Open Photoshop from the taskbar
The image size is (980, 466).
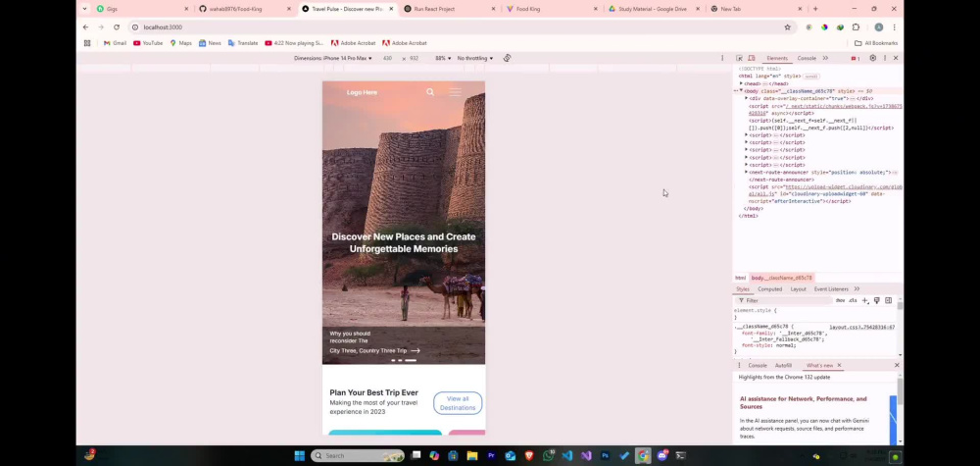point(605,455)
